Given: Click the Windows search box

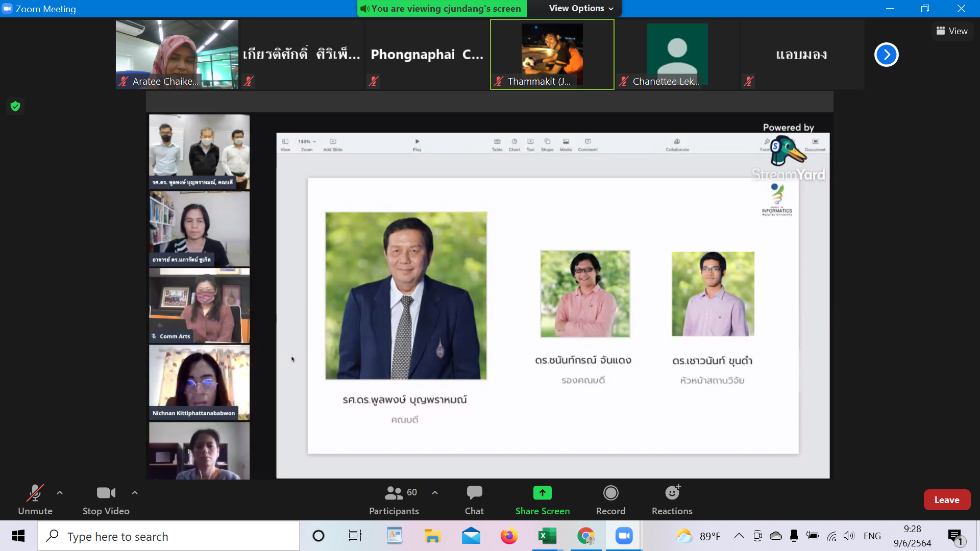Looking at the screenshot, I should tap(168, 536).
